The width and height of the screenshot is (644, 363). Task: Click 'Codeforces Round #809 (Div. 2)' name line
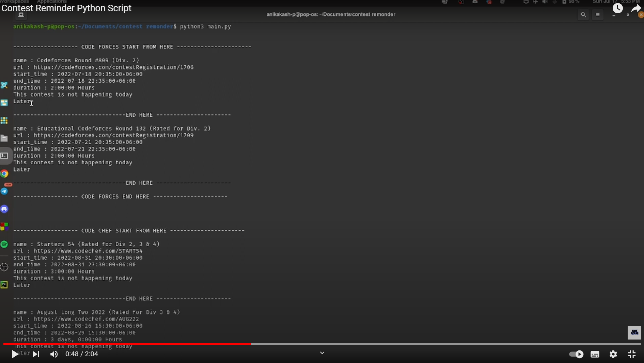(76, 61)
